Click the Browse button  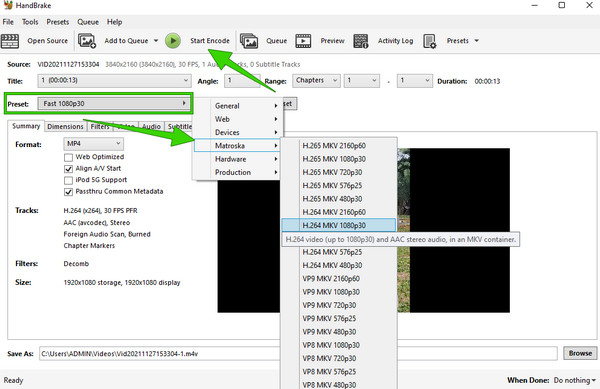click(580, 353)
